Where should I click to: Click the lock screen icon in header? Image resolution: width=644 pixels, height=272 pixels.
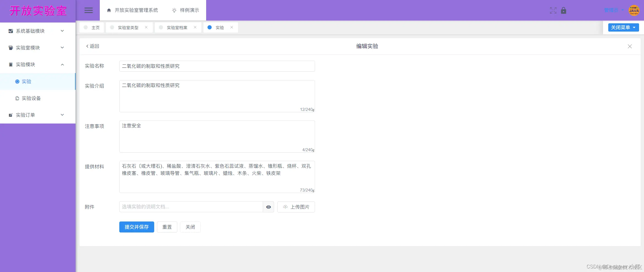(x=564, y=10)
